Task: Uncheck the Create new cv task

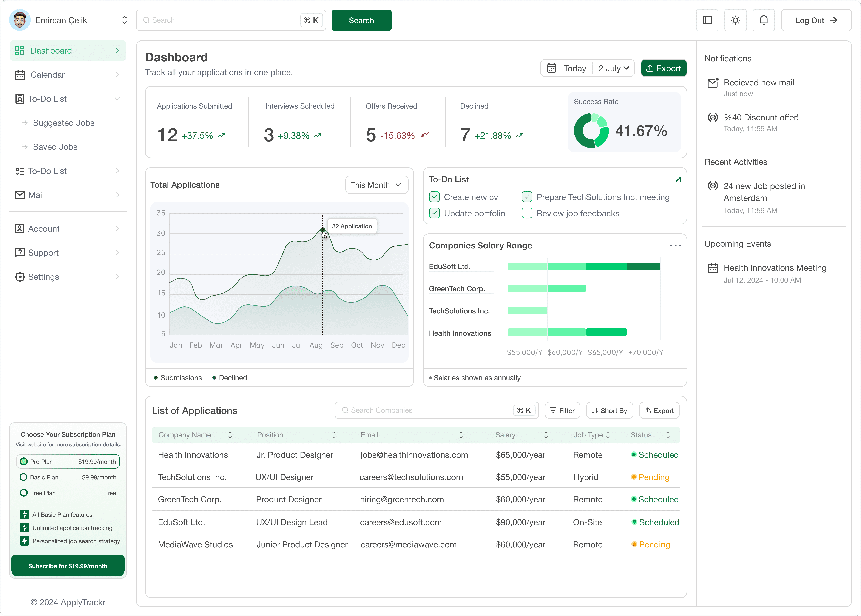Action: coord(434,197)
